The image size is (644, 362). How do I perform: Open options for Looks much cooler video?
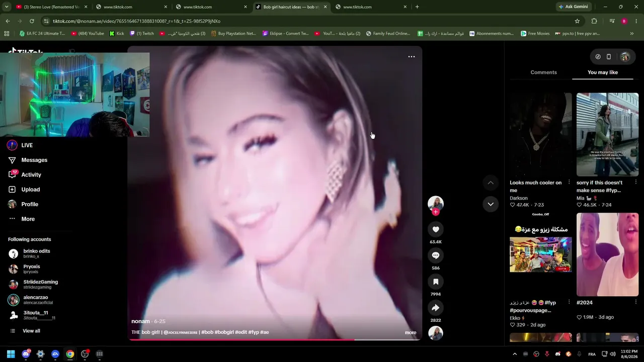pos(569,182)
